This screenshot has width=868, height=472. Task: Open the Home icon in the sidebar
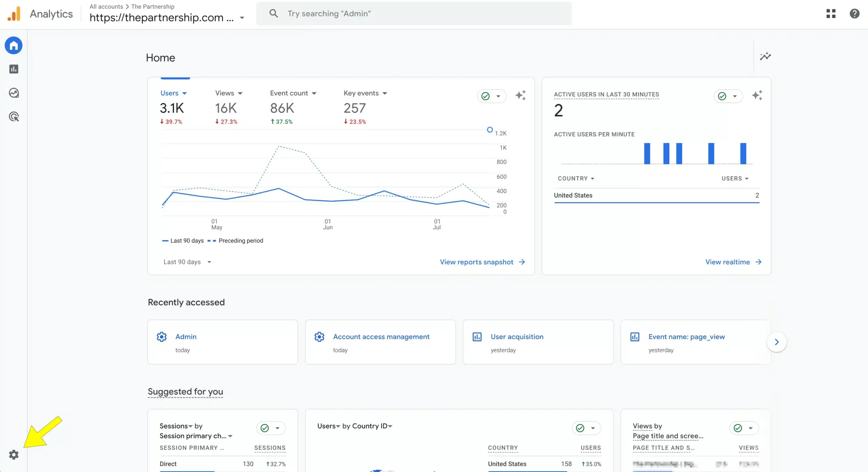tap(14, 45)
